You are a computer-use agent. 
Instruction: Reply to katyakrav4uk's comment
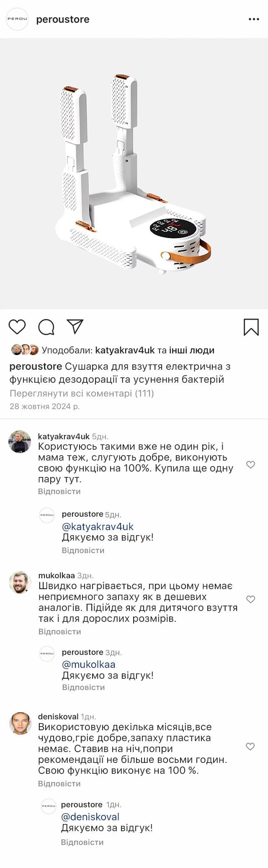pos(59,491)
